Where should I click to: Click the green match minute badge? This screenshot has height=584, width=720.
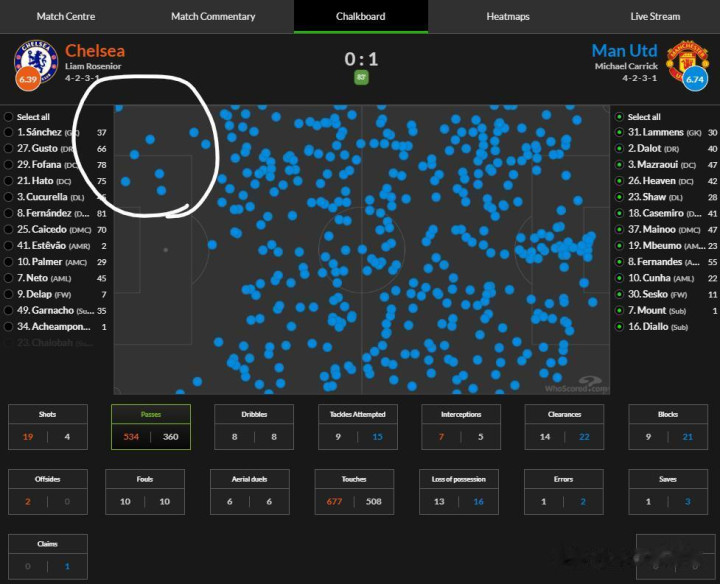point(361,77)
